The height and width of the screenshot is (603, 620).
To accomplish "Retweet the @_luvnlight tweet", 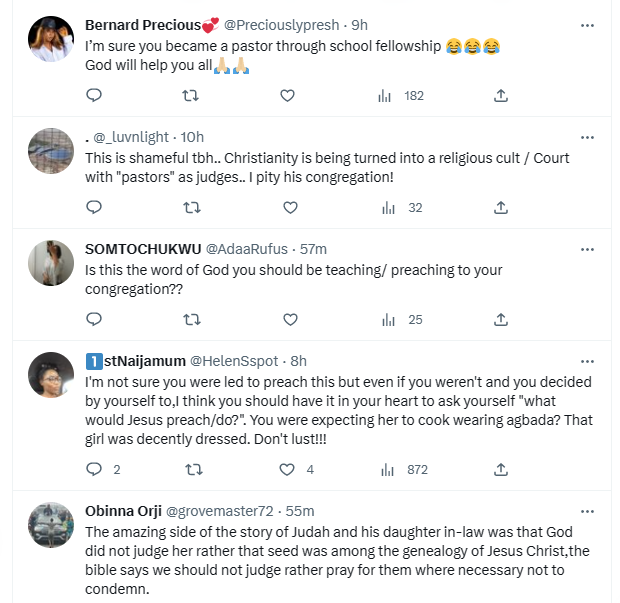I will click(192, 208).
